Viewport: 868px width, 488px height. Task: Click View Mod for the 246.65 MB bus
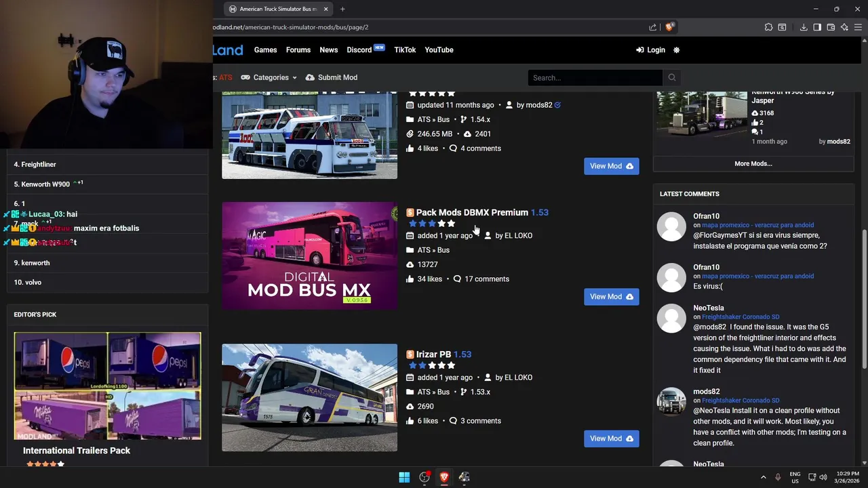click(x=611, y=166)
